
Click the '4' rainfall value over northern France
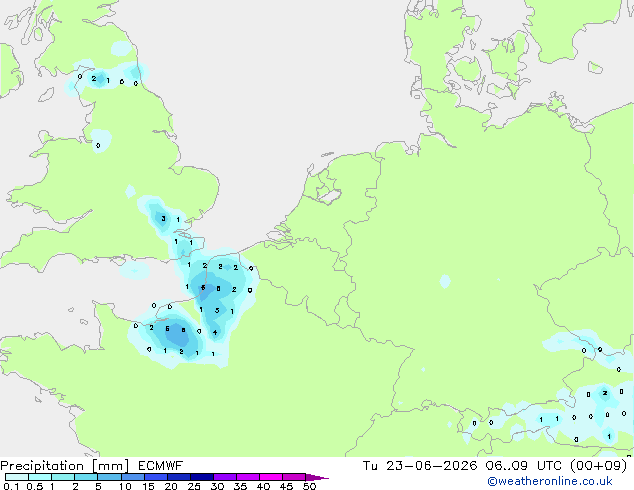215,332
